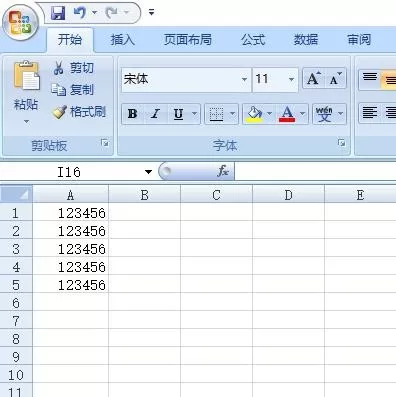This screenshot has height=397, width=396.
Task: Set top vertical alignment
Action: pyautogui.click(x=369, y=79)
